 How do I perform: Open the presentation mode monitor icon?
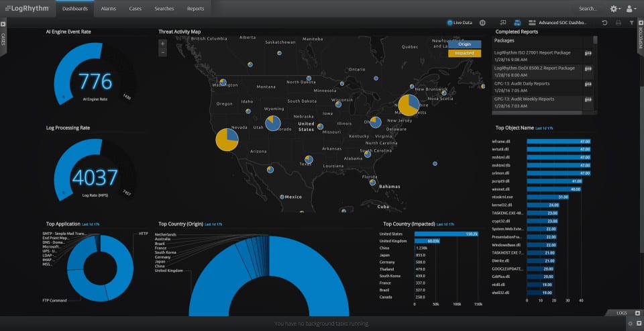[x=503, y=23]
